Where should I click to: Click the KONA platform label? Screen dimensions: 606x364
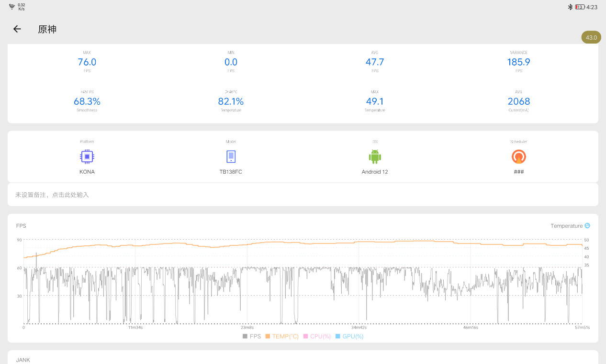[87, 172]
